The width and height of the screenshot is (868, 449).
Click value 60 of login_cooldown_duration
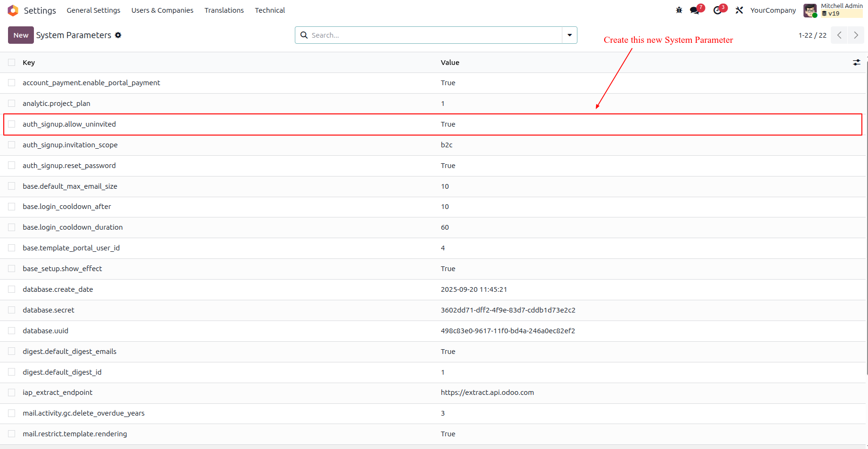click(x=445, y=227)
